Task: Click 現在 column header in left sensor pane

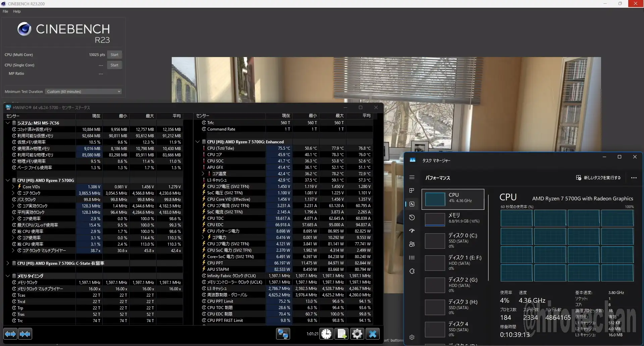Action: (89, 116)
